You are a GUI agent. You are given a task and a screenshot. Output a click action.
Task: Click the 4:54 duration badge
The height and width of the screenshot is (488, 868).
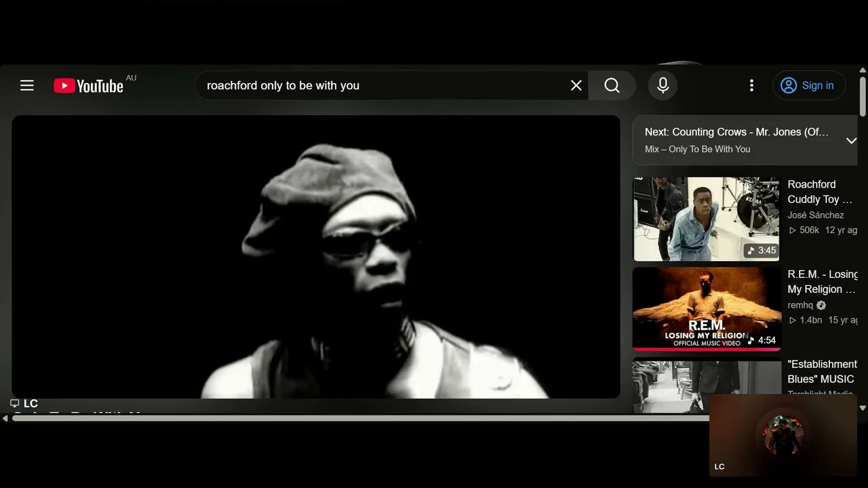[762, 340]
